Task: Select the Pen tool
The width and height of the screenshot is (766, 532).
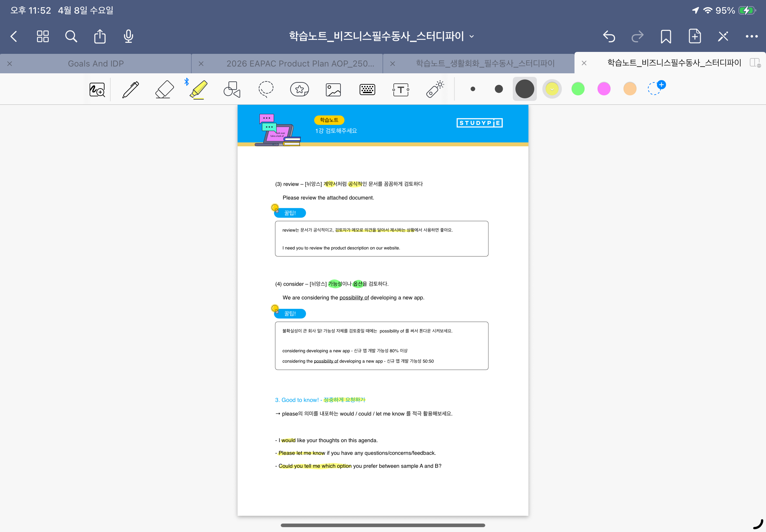Action: [x=130, y=89]
